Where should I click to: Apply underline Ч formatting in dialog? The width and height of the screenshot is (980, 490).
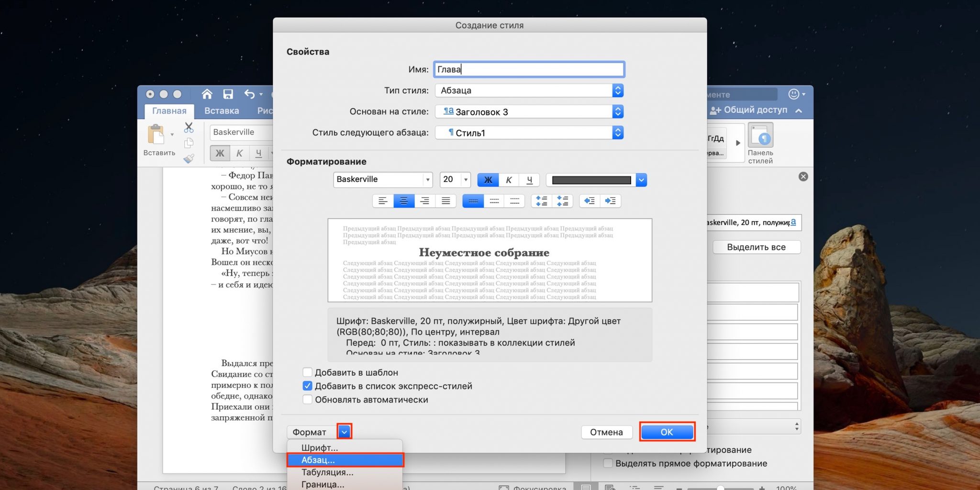tap(529, 180)
